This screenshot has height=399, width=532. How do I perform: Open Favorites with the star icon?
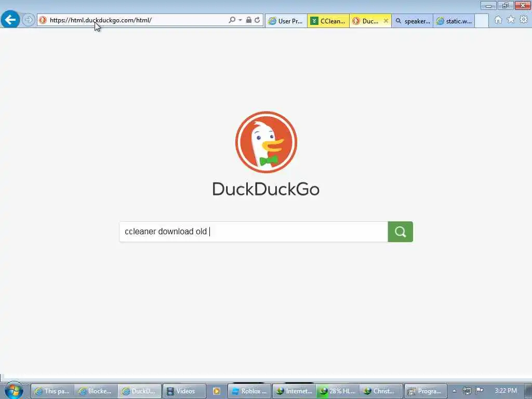click(511, 20)
